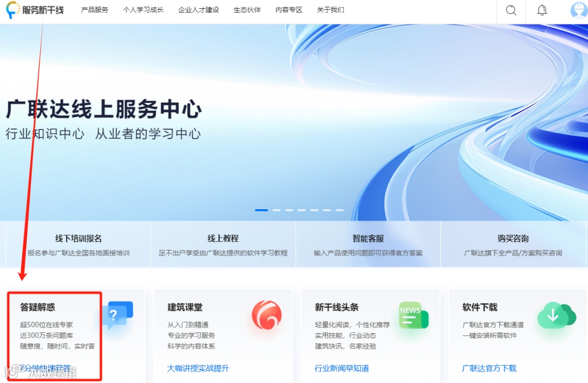Viewport: 588px width, 383px height.
Task: Open the 内容专区 menu
Action: point(289,10)
